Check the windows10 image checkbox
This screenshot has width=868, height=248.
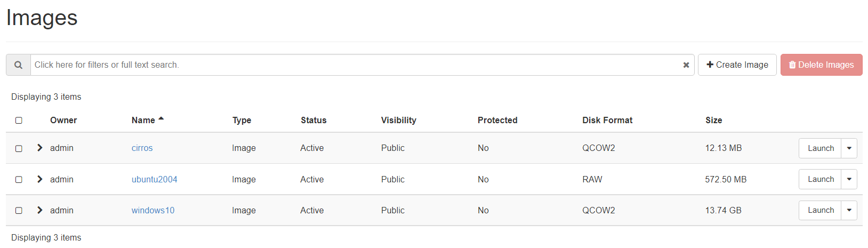pyautogui.click(x=19, y=211)
